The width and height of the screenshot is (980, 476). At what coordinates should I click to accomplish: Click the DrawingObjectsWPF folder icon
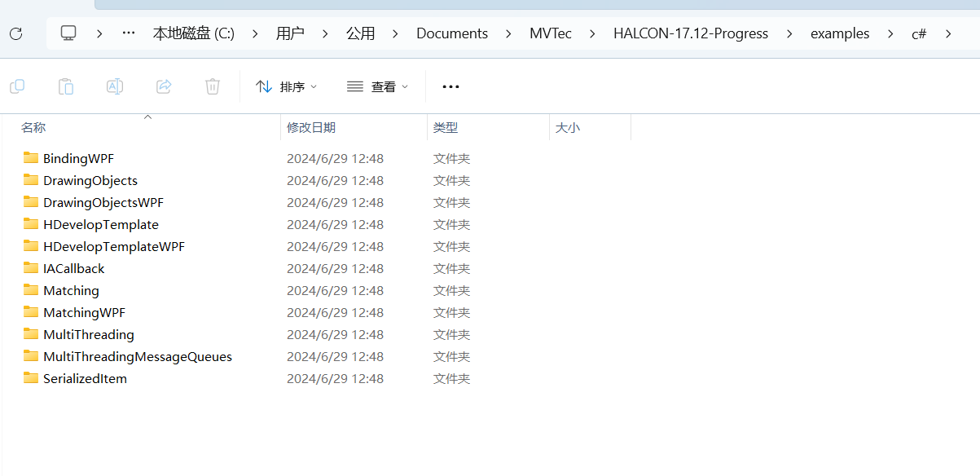pyautogui.click(x=31, y=201)
